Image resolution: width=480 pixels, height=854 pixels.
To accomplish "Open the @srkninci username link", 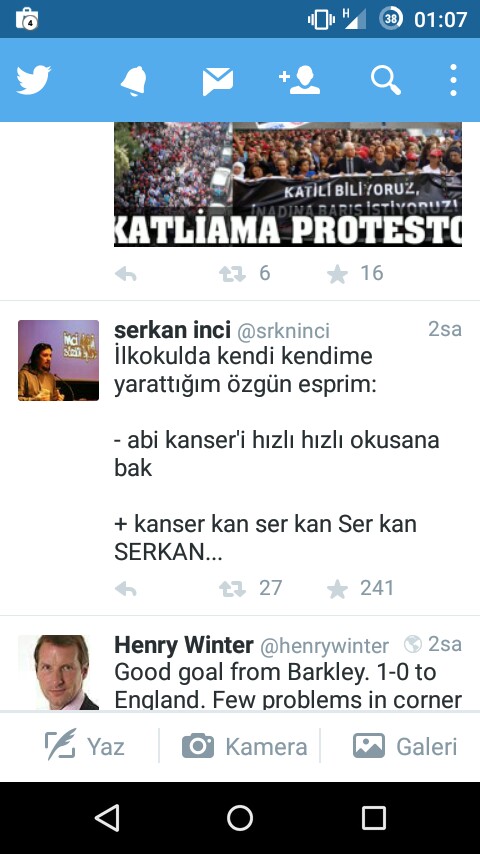I will (x=283, y=331).
